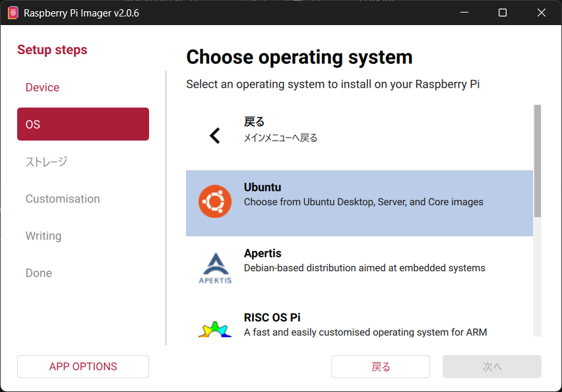Click the Apertis logo icon
This screenshot has width=562, height=392.
(x=215, y=267)
